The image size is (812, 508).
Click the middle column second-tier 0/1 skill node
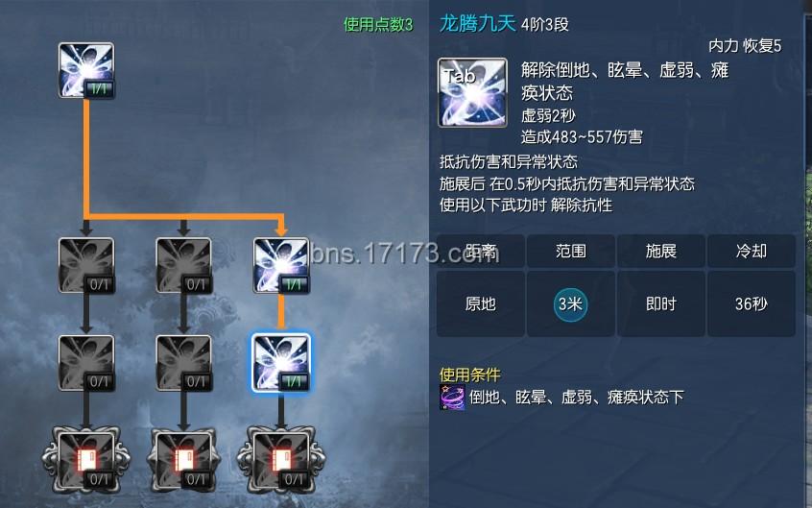184,265
